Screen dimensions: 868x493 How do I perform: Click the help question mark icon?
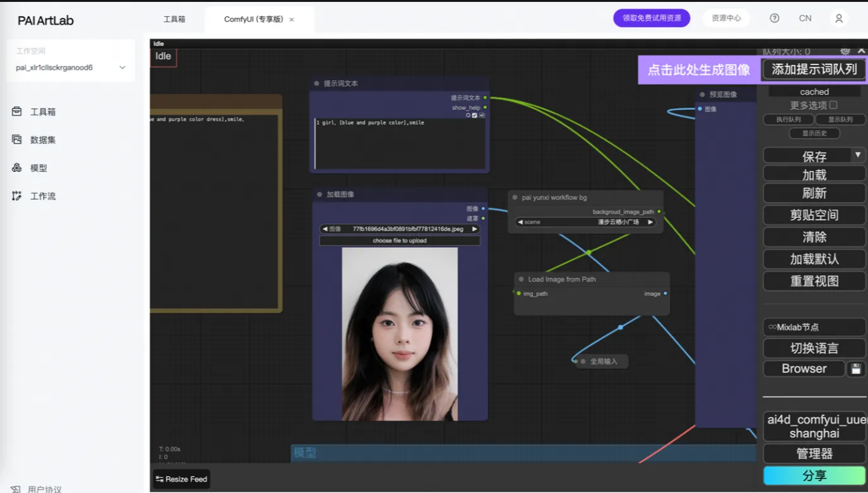(774, 18)
